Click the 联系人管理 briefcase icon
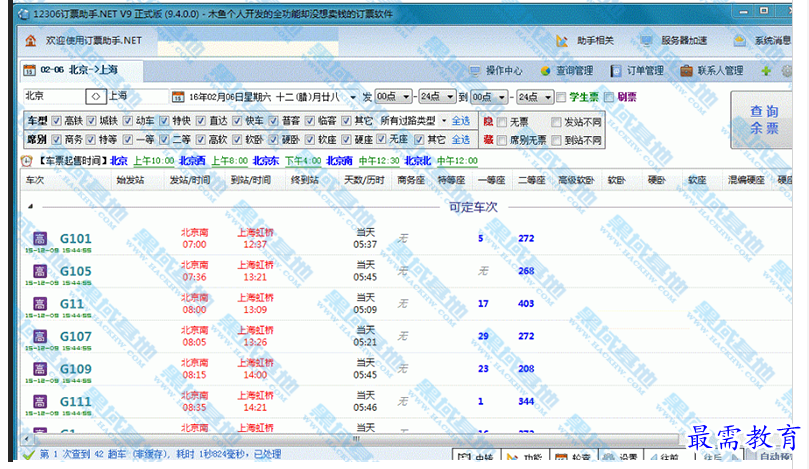Image resolution: width=809 pixels, height=469 pixels. 686,71
